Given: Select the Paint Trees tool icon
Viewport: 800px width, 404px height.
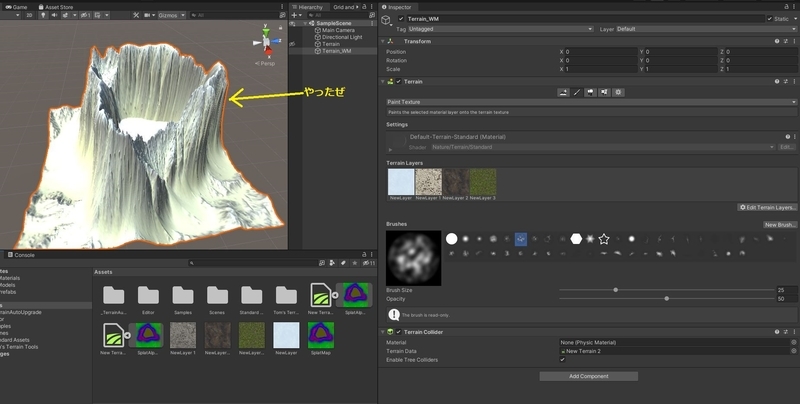Looking at the screenshot, I should click(590, 92).
